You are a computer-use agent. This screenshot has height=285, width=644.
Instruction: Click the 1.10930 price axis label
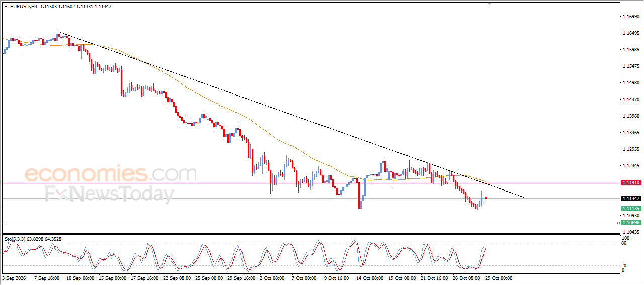pos(630,216)
